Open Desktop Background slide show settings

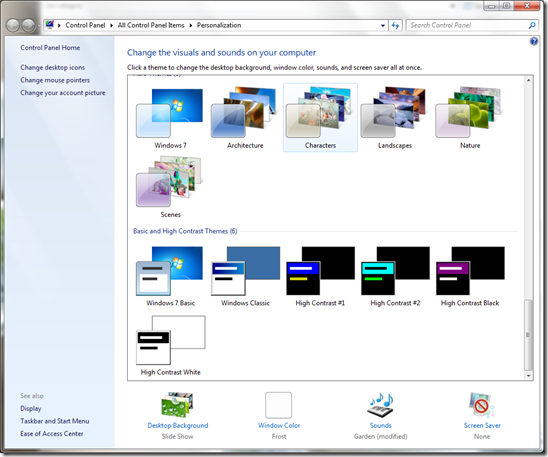178,415
